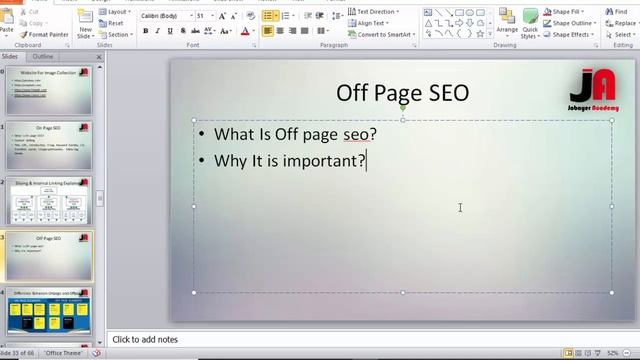The image size is (640, 360).
Task: Switch to Normal view in status bar
Action: click(x=568, y=353)
